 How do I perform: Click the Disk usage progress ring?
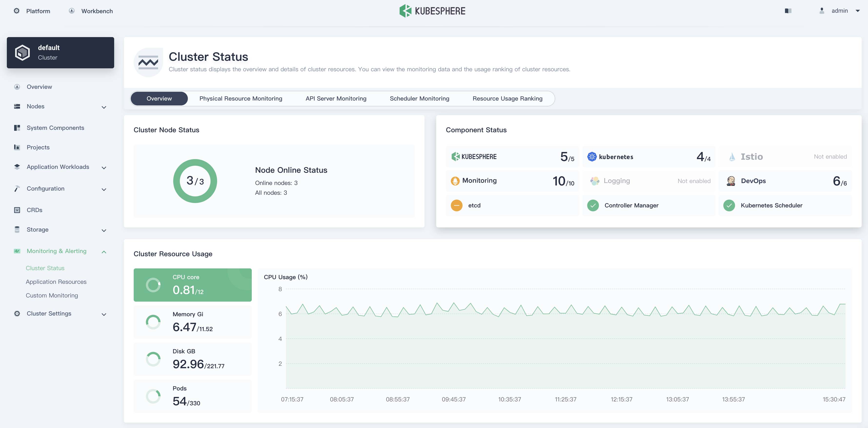153,359
